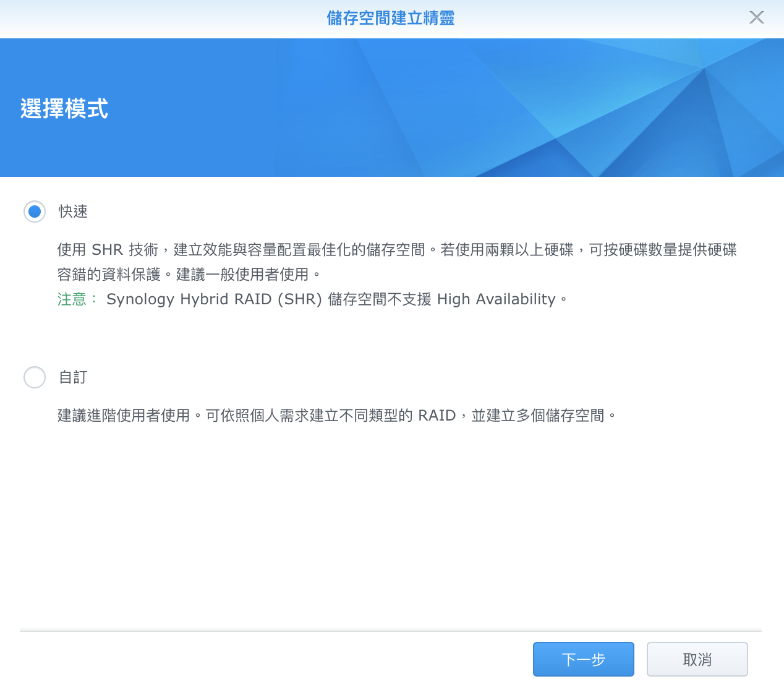Image resolution: width=784 pixels, height=684 pixels.
Task: Click the green 注意 note label
Action: point(72,299)
